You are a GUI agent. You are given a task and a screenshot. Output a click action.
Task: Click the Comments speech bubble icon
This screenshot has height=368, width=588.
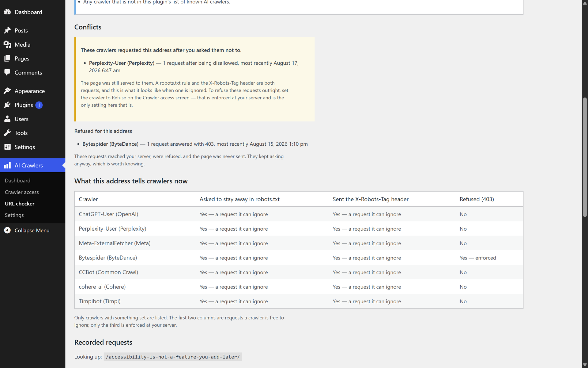pos(7,72)
